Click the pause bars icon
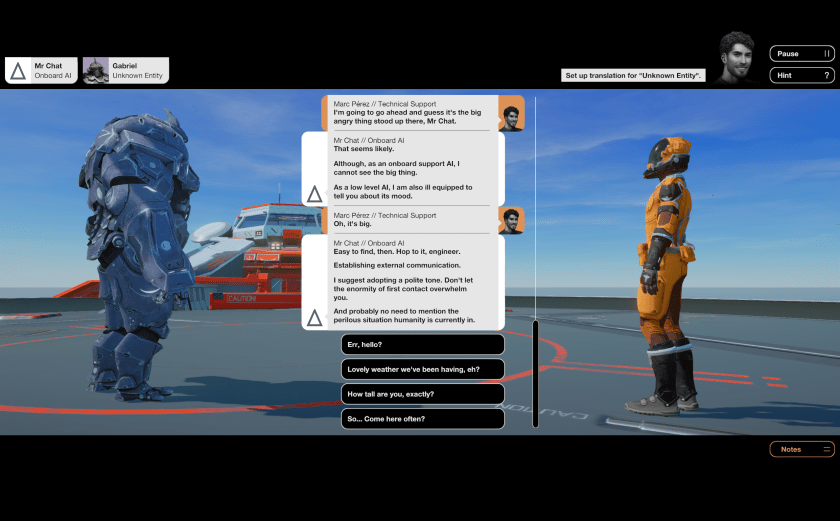The height and width of the screenshot is (521, 840). pos(827,54)
